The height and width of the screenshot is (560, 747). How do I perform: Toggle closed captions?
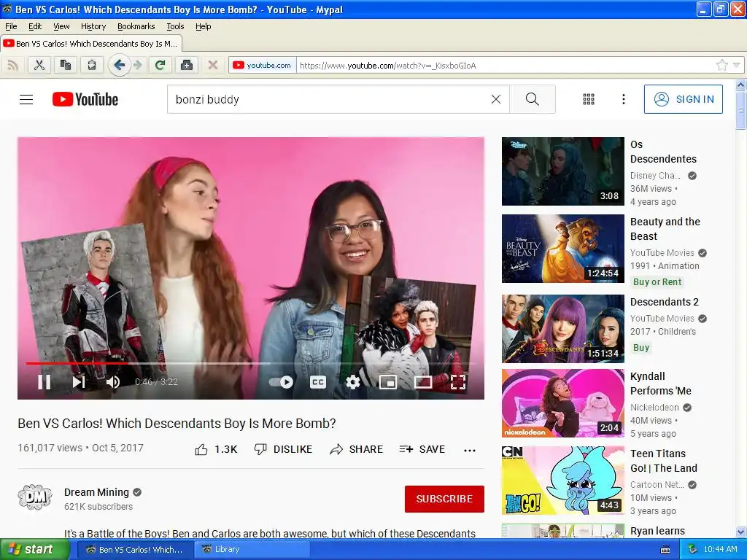(318, 382)
